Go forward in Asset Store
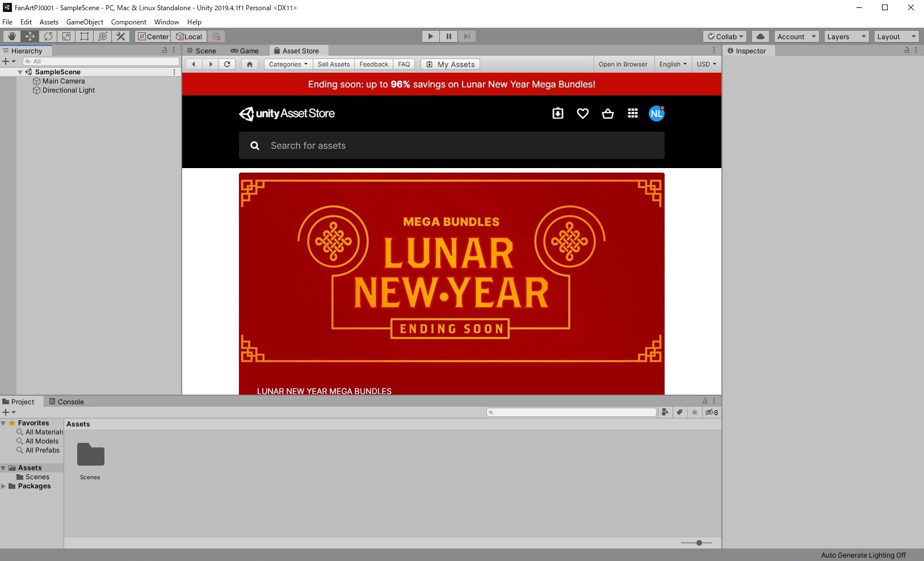Viewport: 924px width, 561px height. pyautogui.click(x=211, y=64)
